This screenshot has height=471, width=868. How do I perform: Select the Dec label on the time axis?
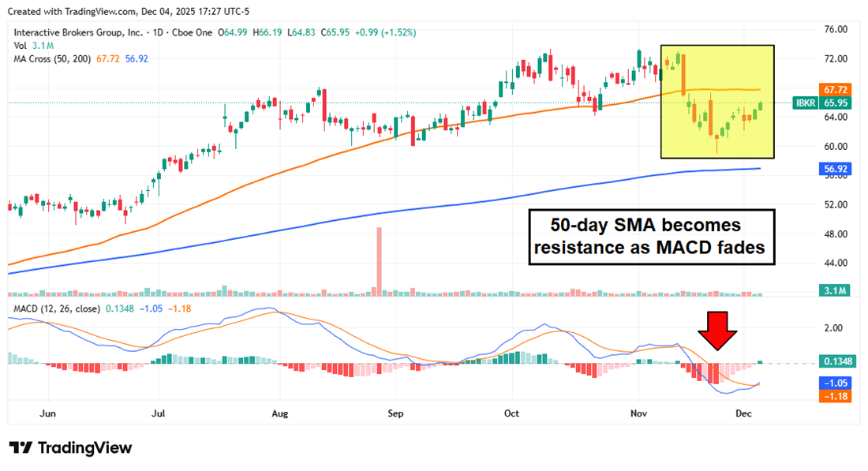click(x=743, y=413)
